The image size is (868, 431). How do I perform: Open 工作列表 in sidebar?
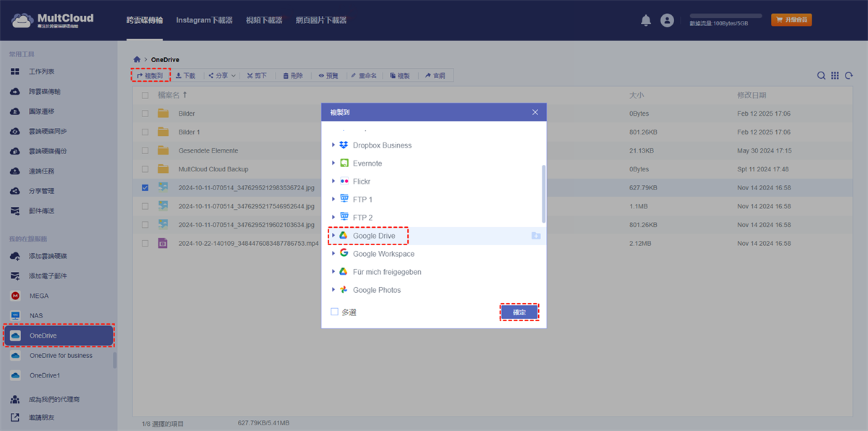coord(41,72)
